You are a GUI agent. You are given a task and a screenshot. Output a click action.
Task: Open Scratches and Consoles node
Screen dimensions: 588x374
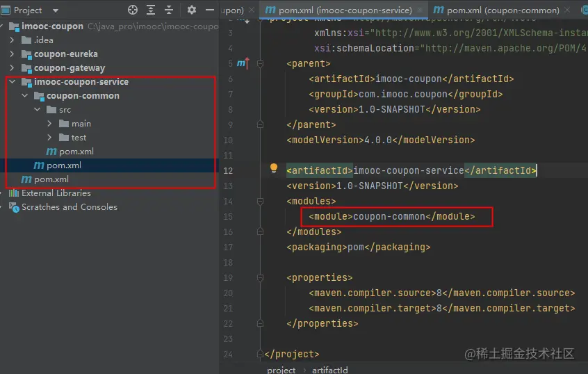click(x=63, y=206)
